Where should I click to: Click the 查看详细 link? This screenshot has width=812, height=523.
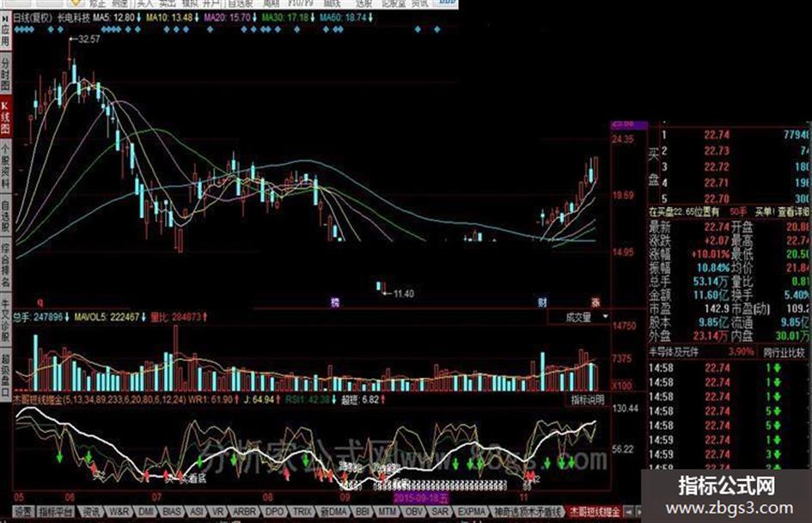pos(792,212)
